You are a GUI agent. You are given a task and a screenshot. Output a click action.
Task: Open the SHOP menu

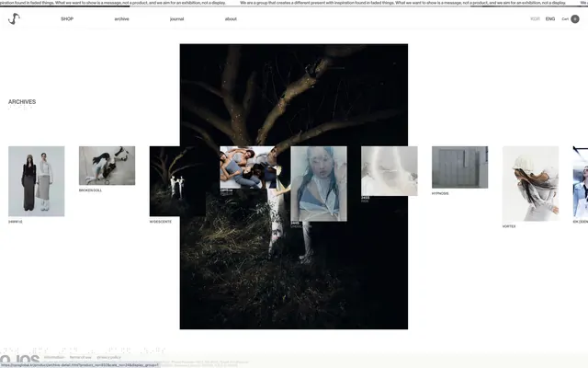(x=67, y=18)
